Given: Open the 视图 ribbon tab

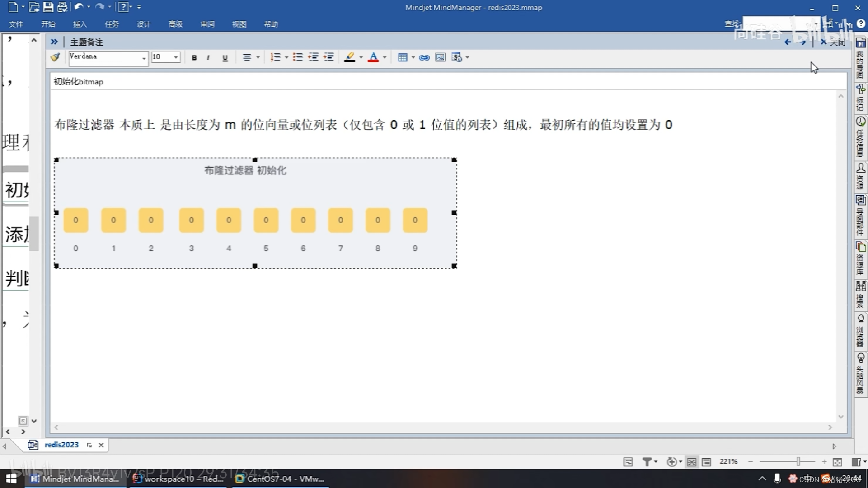Looking at the screenshot, I should [239, 24].
